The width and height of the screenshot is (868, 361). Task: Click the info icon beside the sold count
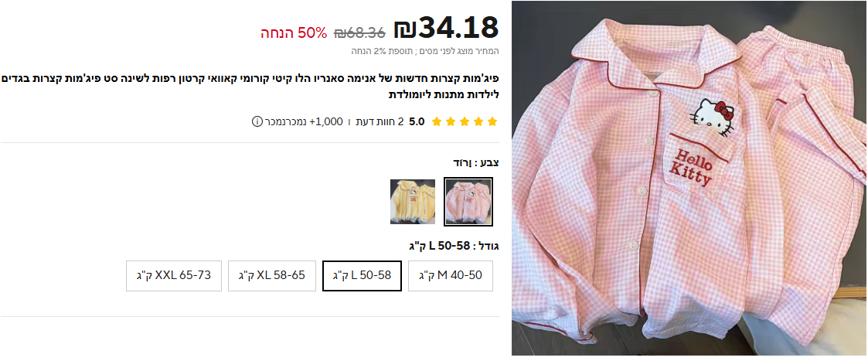tap(257, 121)
